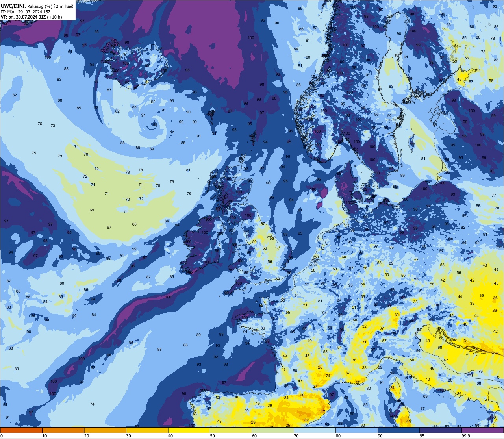Screen dimensions: 504x439
Task: Click the map value 74 in the southwest ocean
Action: point(92,404)
